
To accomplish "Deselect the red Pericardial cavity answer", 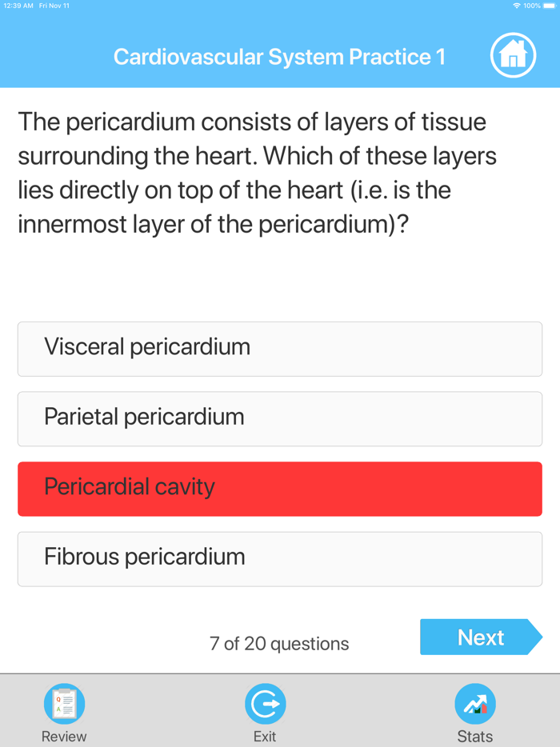I will pos(279,489).
